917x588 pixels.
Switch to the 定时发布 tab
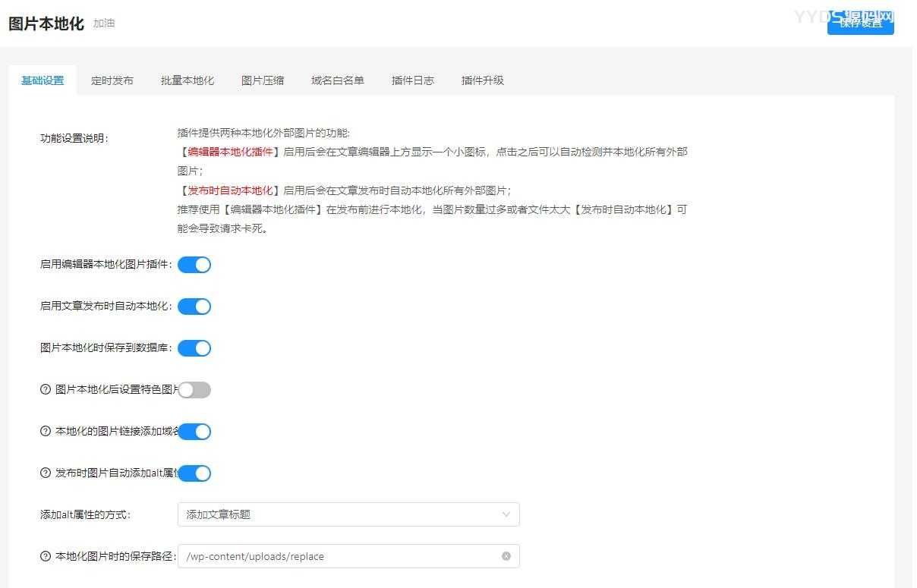tap(112, 80)
